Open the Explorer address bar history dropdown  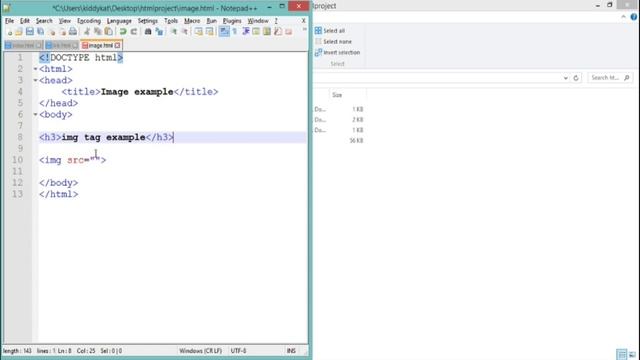565,78
